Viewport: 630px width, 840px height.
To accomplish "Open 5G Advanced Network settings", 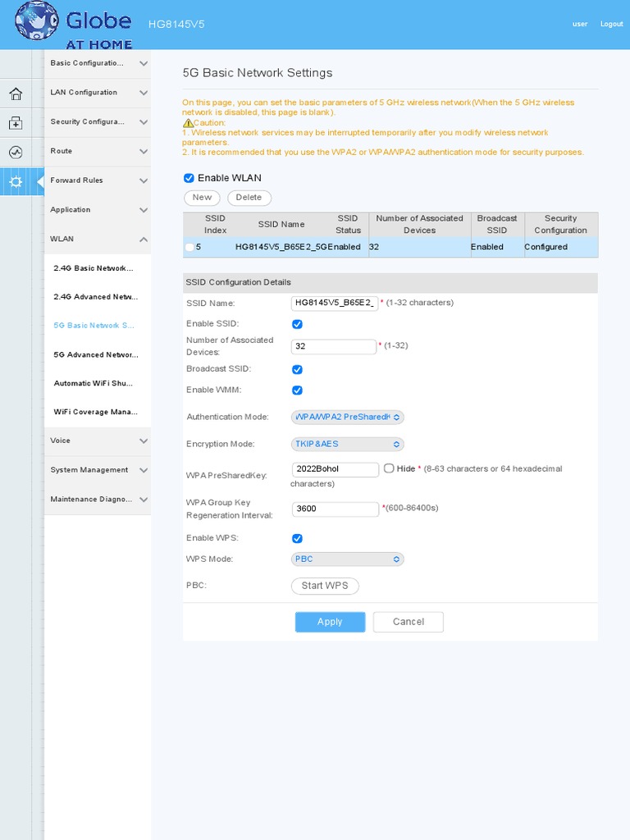I will pyautogui.click(x=95, y=354).
